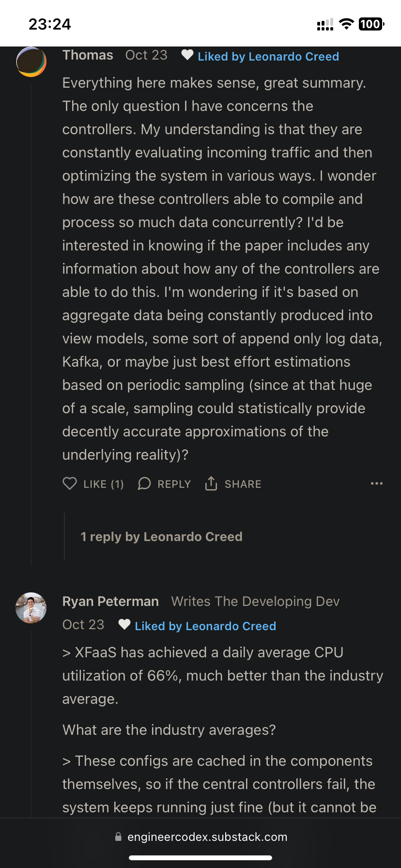401x868 pixels.
Task: Tap the lock icon in address bar
Action: click(118, 837)
